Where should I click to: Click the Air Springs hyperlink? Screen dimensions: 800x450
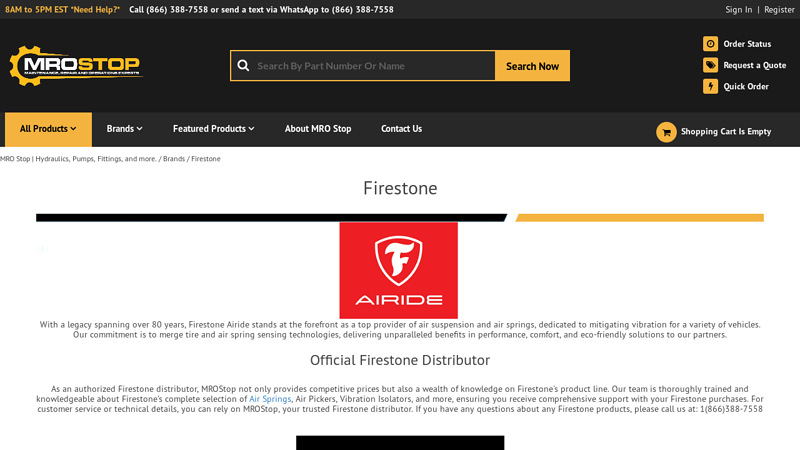tap(270, 399)
